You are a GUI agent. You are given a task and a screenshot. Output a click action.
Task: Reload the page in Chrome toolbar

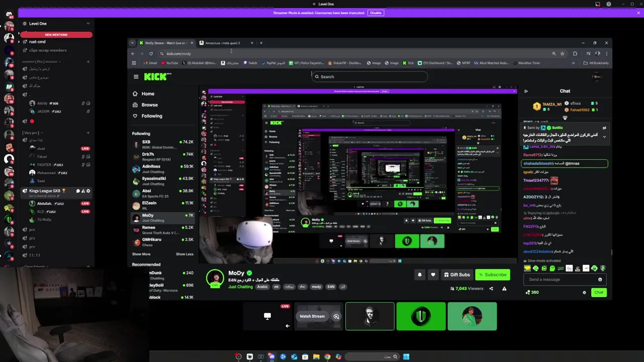pyautogui.click(x=151, y=53)
